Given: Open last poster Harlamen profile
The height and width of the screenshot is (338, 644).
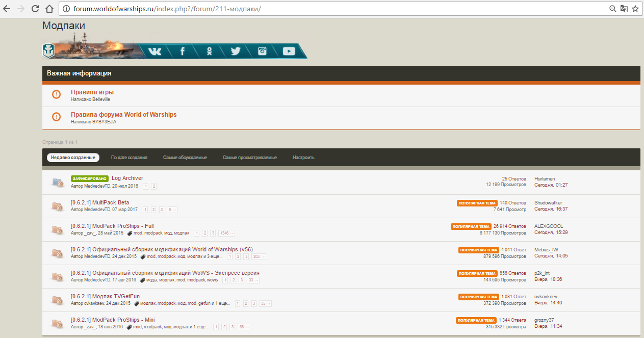Looking at the screenshot, I should 545,178.
